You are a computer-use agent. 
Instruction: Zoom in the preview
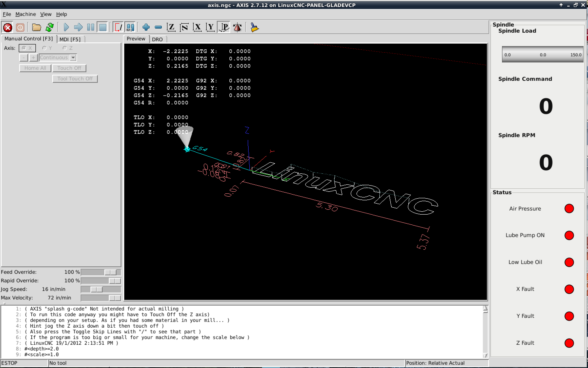[x=146, y=28]
